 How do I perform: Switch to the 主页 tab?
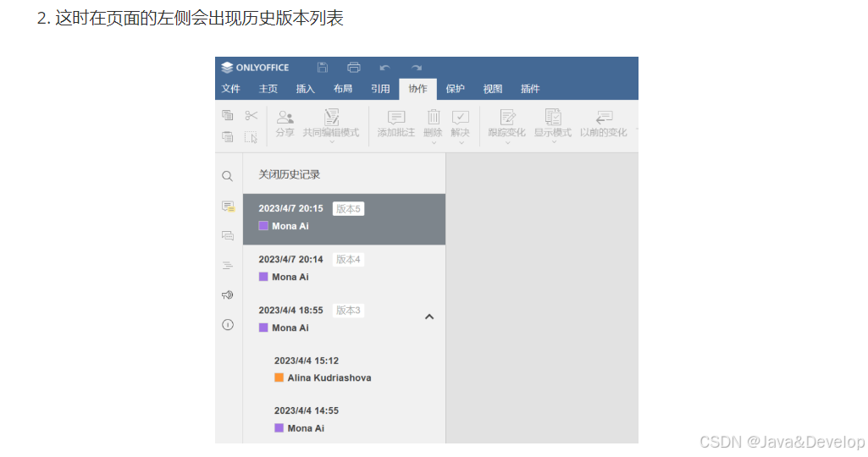[x=268, y=89]
